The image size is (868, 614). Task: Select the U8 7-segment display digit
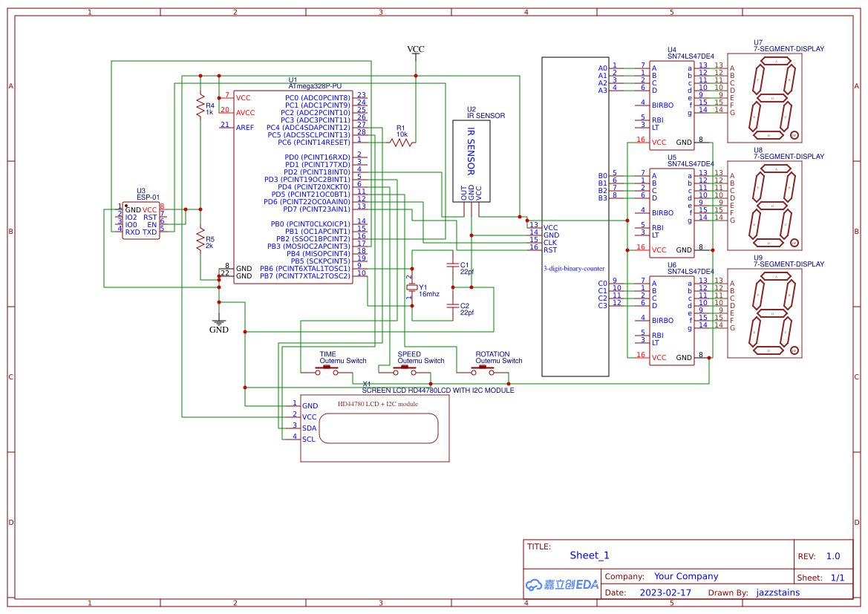pos(772,206)
